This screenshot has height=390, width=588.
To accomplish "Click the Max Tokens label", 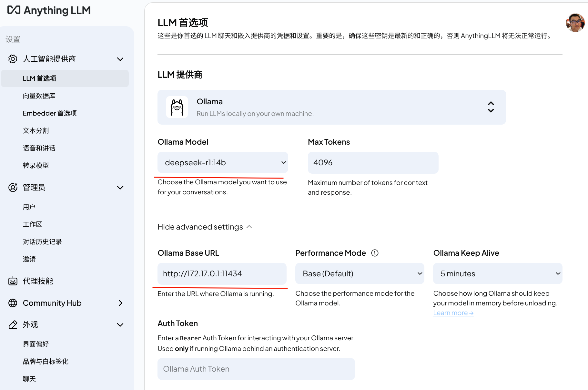I will point(329,142).
